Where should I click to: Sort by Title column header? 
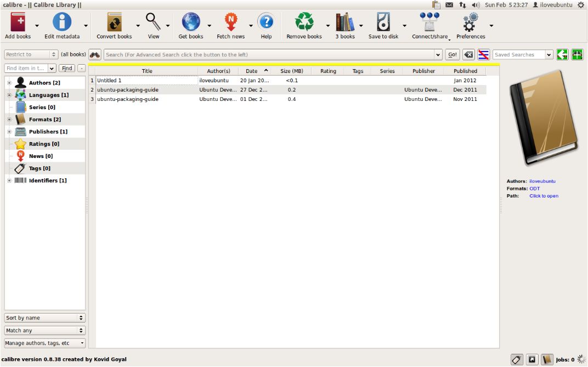click(147, 71)
